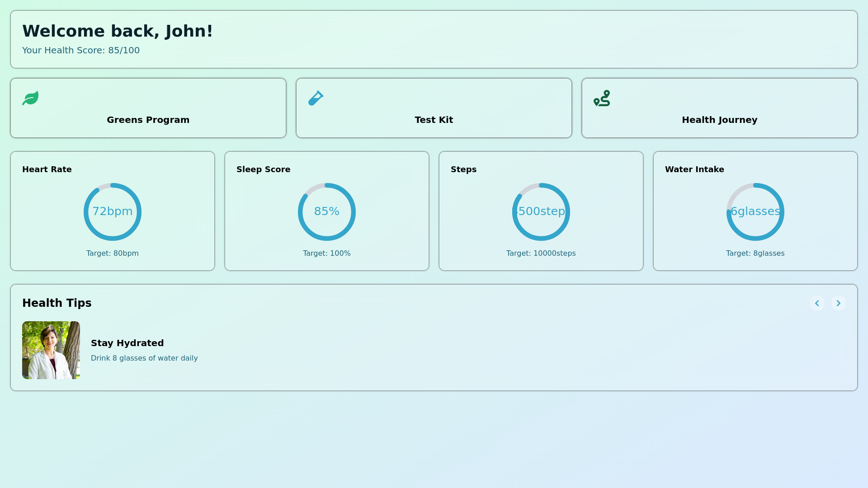868x488 pixels.
Task: Select the Stay Hydrated tip title
Action: pyautogui.click(x=127, y=343)
